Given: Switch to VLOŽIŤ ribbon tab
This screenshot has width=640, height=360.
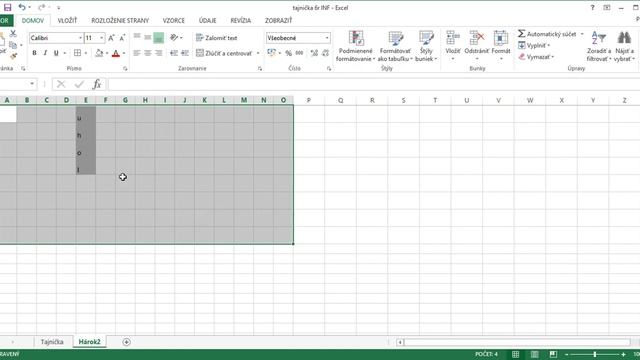Looking at the screenshot, I should pyautogui.click(x=67, y=20).
